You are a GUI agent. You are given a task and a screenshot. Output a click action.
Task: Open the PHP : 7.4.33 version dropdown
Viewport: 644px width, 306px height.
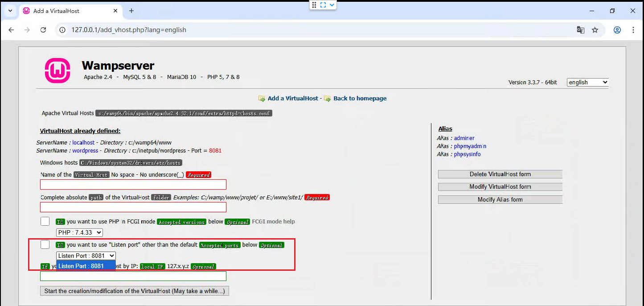click(x=79, y=232)
